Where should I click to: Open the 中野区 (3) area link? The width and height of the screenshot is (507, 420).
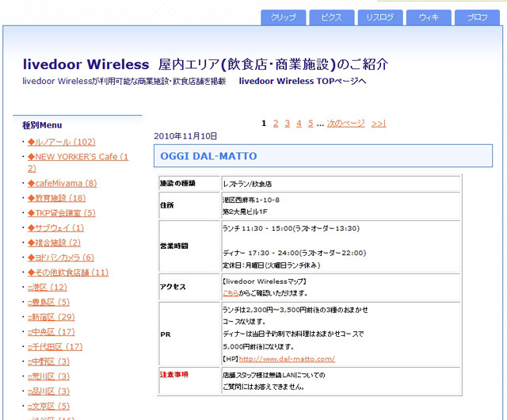point(48,362)
